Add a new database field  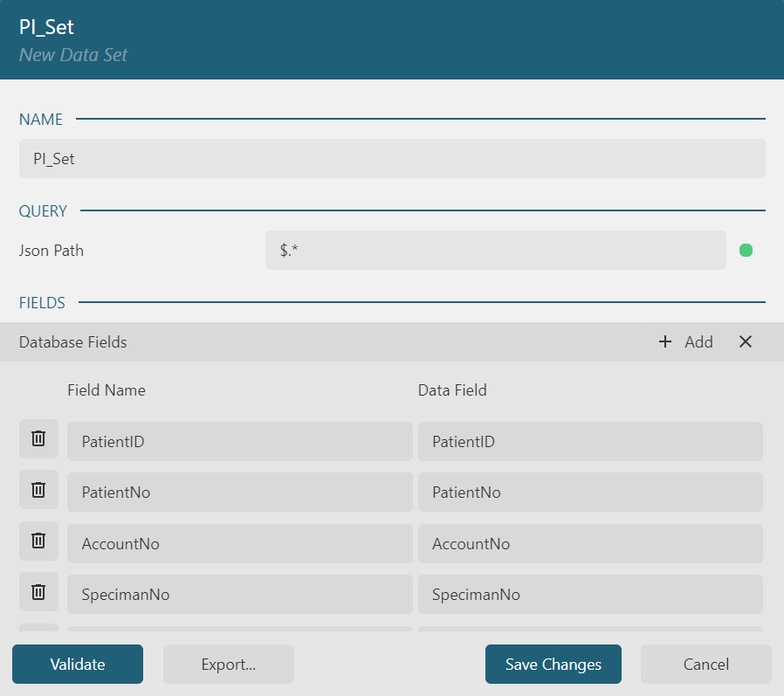(686, 342)
